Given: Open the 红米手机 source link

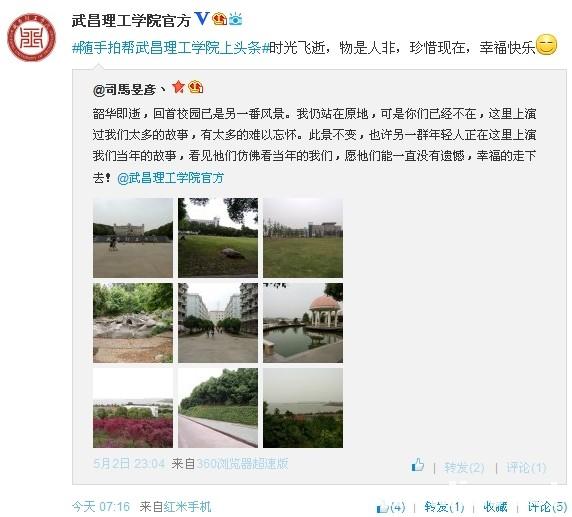Looking at the screenshot, I should click(188, 506).
